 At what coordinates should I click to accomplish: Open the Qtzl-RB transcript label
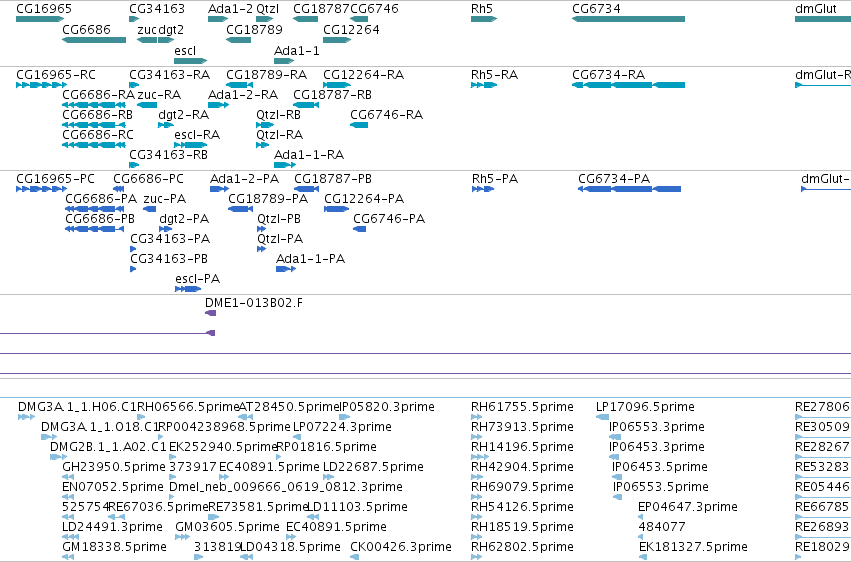click(278, 114)
